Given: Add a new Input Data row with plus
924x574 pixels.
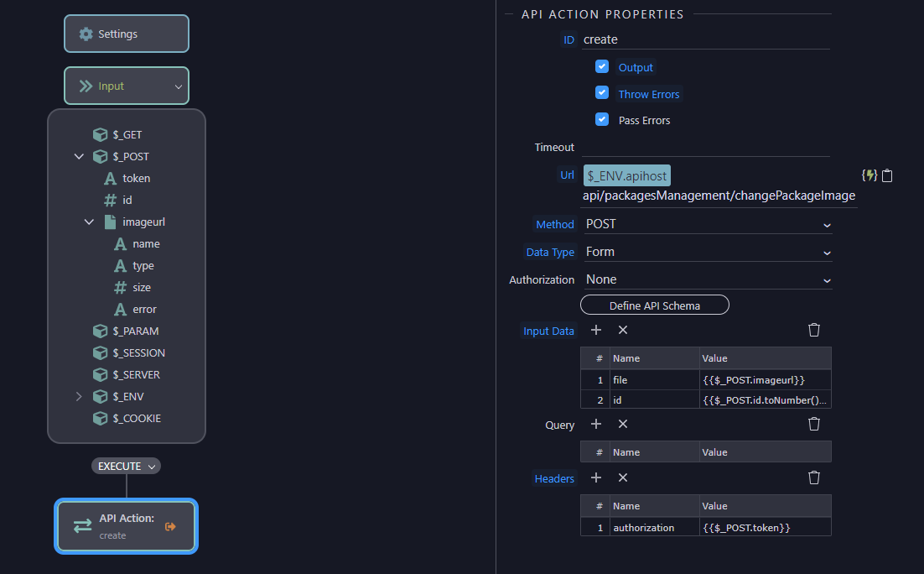Looking at the screenshot, I should click(x=596, y=330).
